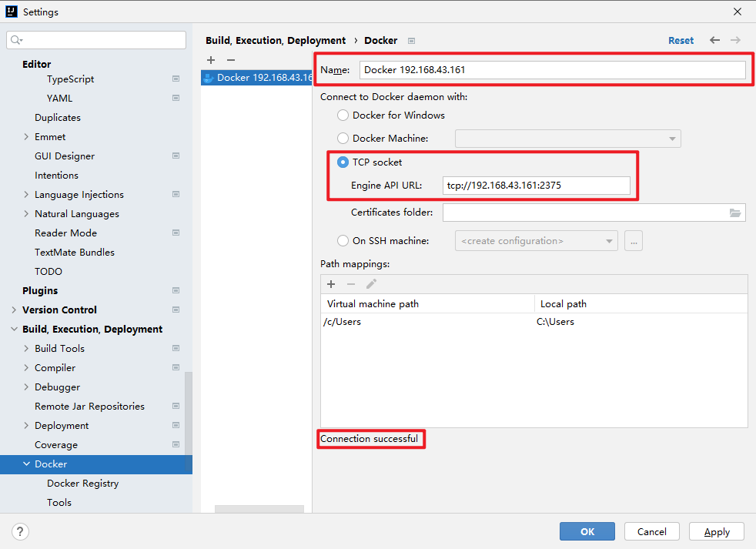Screen dimensions: 756x549
Task: Expand the Emmet tree node
Action: [26, 137]
